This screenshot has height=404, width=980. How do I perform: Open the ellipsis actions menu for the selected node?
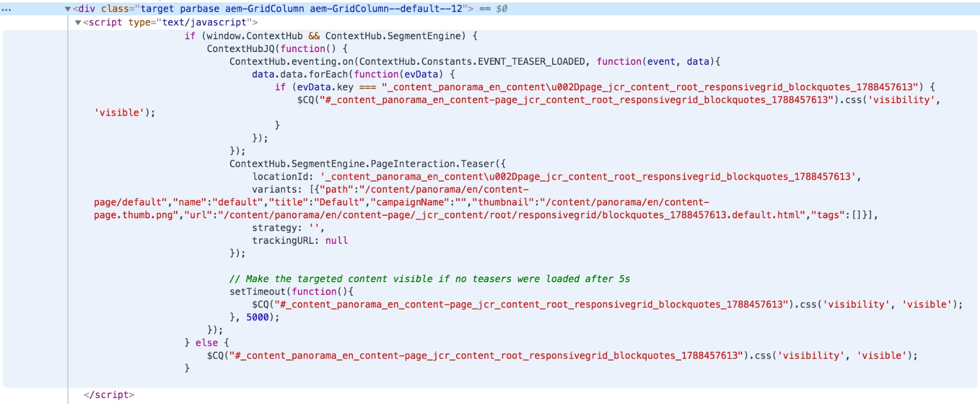coord(6,9)
